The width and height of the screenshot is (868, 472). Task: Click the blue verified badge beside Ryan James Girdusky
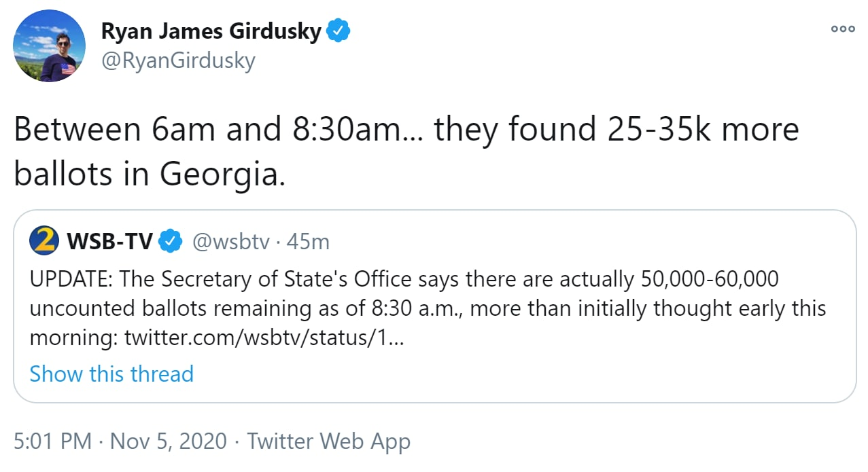[338, 31]
